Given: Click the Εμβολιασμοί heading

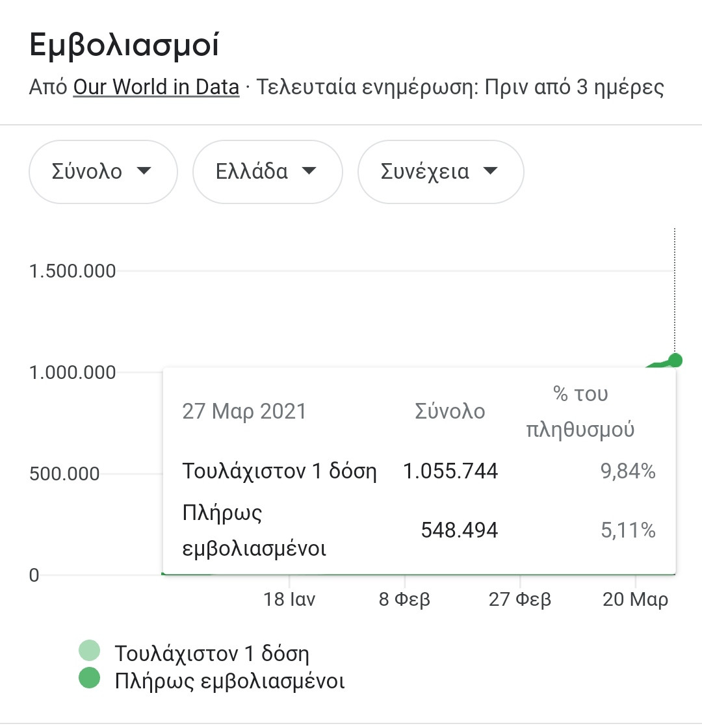Looking at the screenshot, I should (x=124, y=46).
